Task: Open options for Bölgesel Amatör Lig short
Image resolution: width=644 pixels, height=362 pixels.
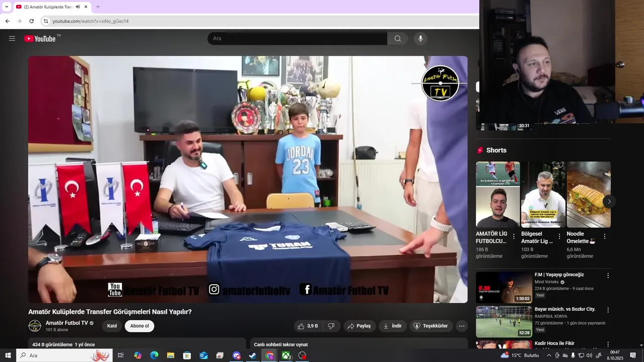Action: pos(559,236)
